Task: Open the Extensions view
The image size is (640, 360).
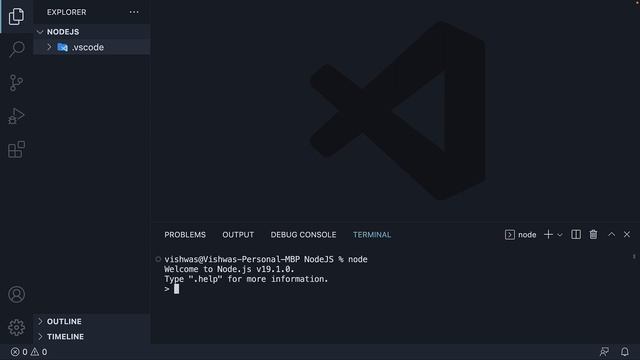Action: [x=16, y=149]
